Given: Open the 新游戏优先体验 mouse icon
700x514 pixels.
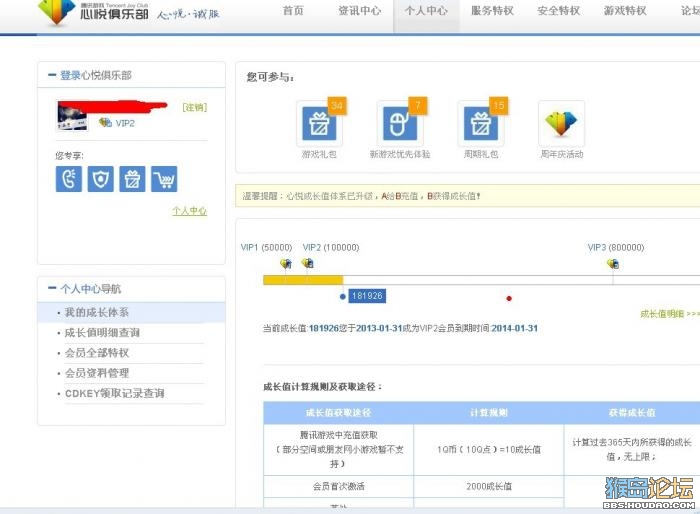Looking at the screenshot, I should pyautogui.click(x=400, y=123).
